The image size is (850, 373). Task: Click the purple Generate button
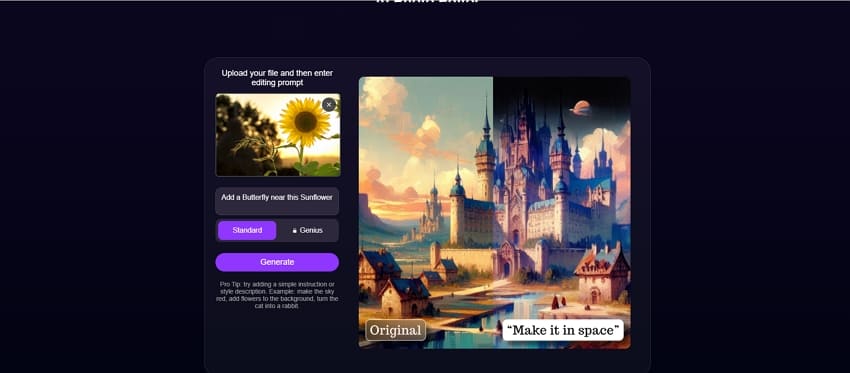[x=277, y=262]
